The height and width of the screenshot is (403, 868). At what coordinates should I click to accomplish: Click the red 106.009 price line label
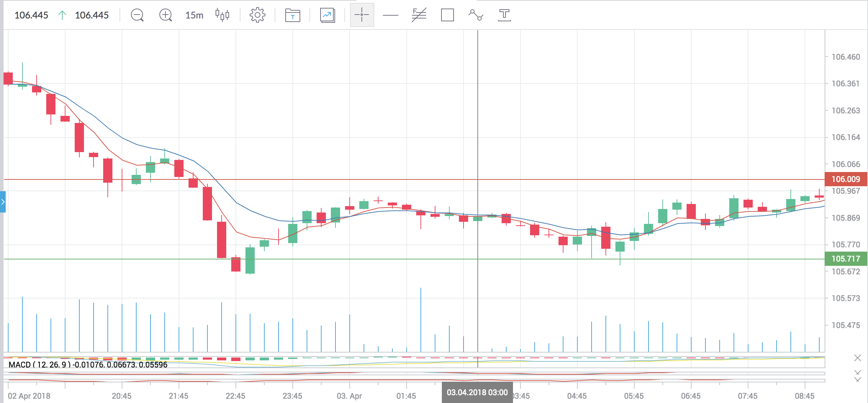pyautogui.click(x=846, y=179)
